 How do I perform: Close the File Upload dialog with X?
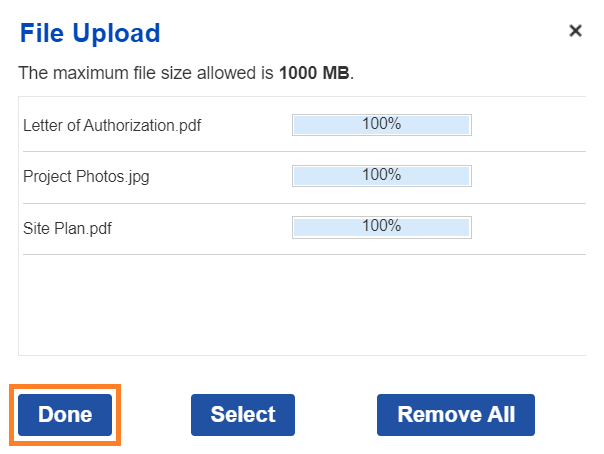point(575,31)
